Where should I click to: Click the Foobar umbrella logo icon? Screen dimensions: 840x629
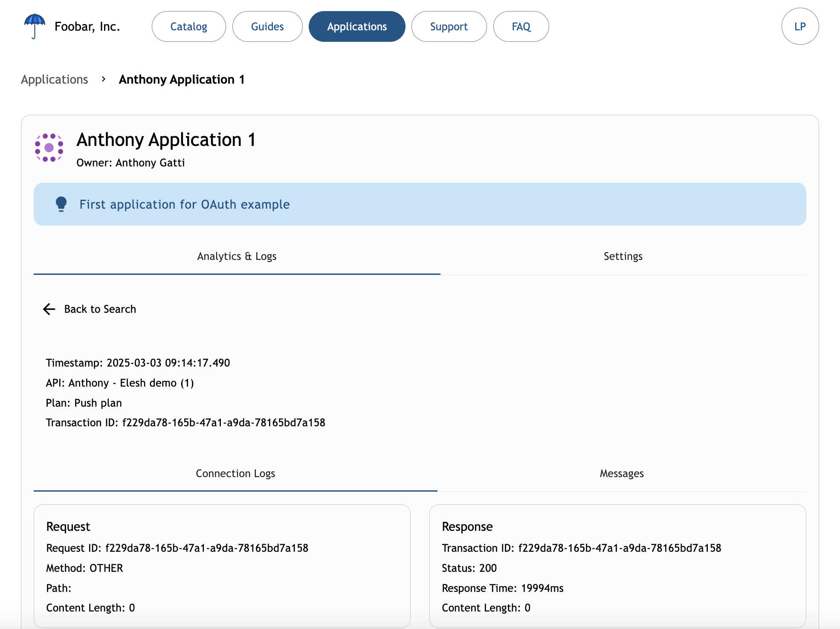(x=35, y=26)
